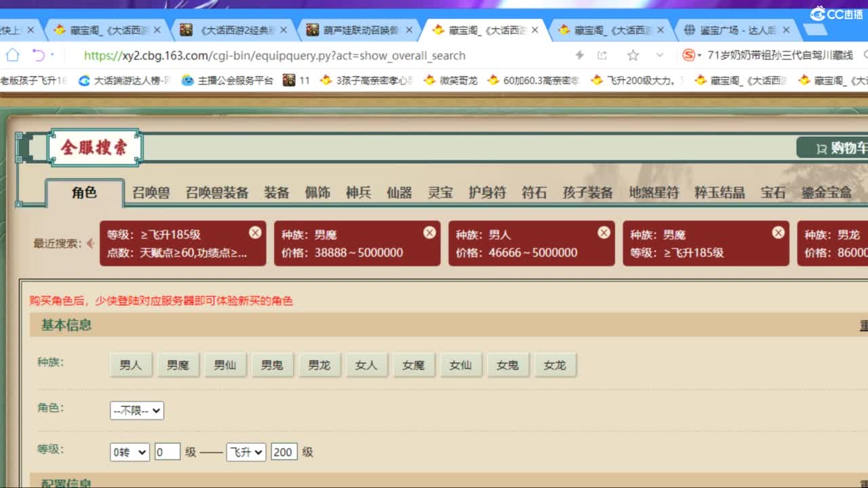This screenshot has height=488, width=868.
Task: Close the active 藏宝阁 tab
Action: coord(535,30)
